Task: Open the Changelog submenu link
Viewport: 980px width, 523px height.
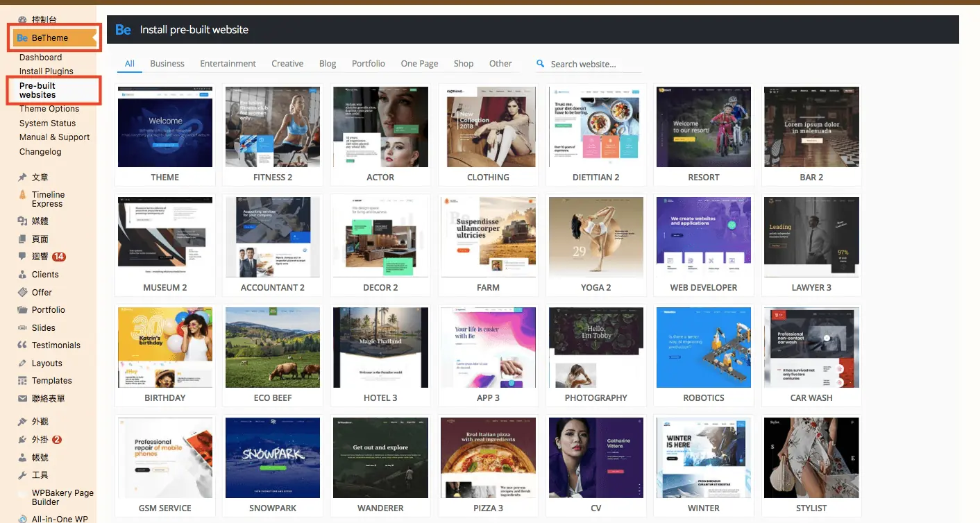Action: 40,152
